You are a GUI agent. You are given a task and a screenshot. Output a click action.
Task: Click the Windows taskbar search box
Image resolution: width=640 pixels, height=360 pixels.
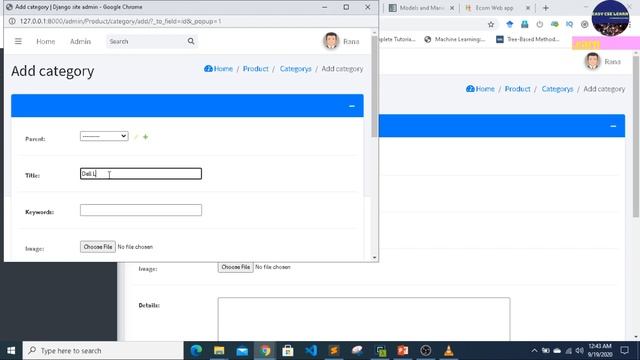pos(103,351)
